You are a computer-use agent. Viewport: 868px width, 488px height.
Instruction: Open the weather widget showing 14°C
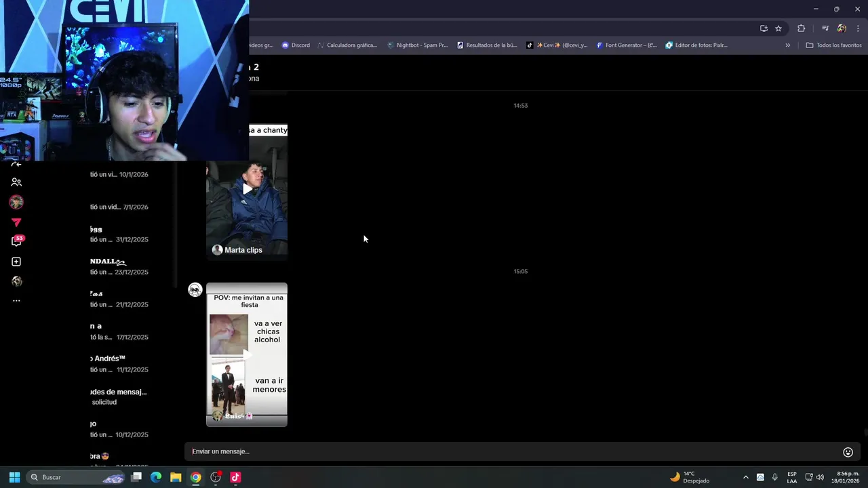[690, 477]
